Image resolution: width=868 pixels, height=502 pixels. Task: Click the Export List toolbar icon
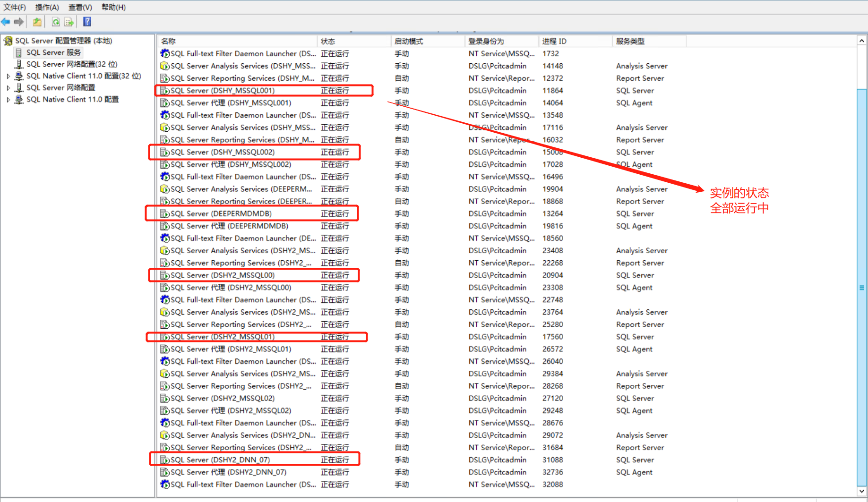pyautogui.click(x=69, y=22)
